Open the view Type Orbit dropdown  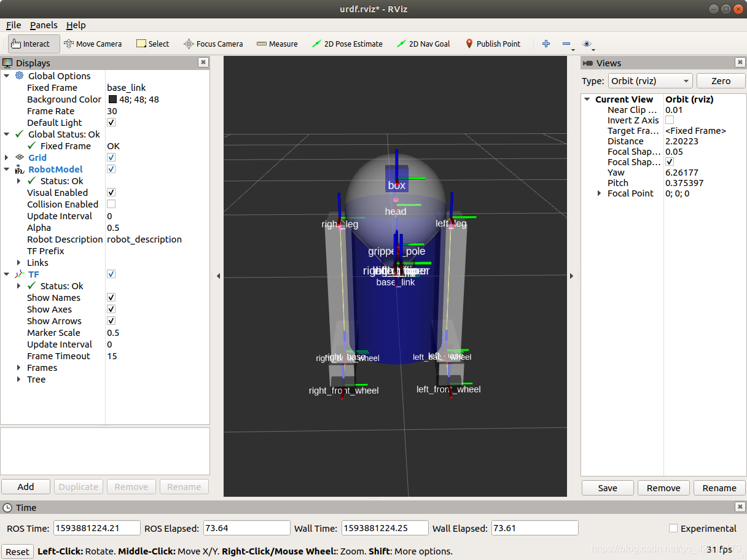point(650,81)
